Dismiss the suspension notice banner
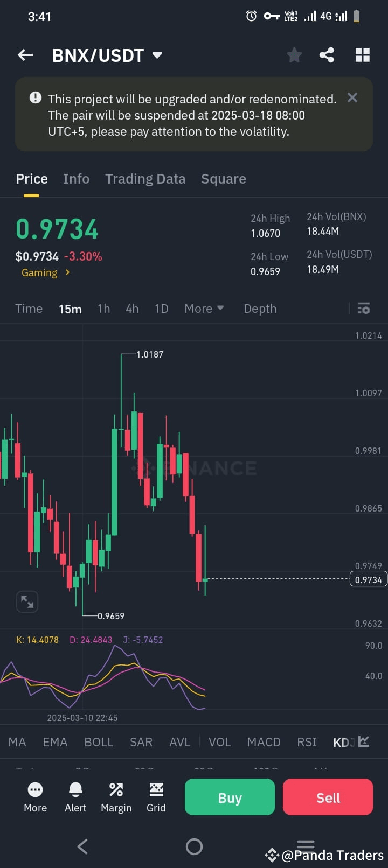The image size is (388, 868). tap(352, 97)
